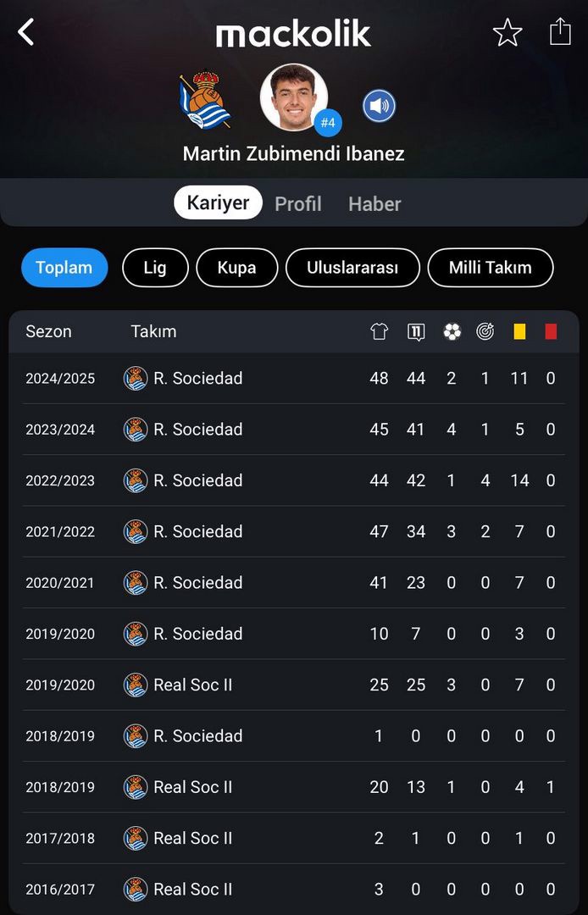Show Milli Takım statistics
The image size is (588, 915).
tap(490, 268)
